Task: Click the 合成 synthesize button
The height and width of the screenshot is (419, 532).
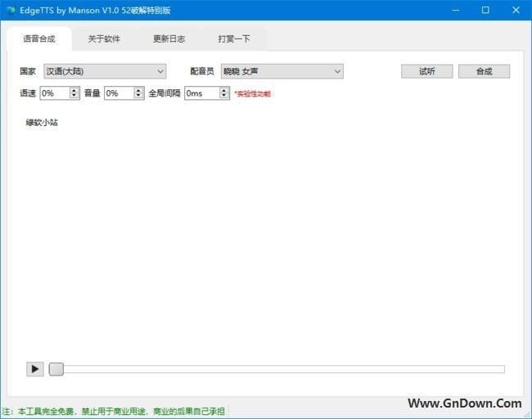Action: (x=484, y=71)
